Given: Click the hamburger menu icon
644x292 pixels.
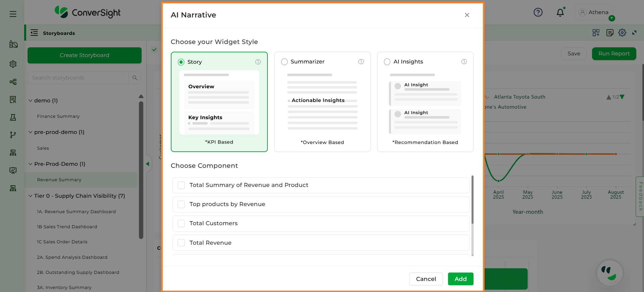Looking at the screenshot, I should point(13,14).
